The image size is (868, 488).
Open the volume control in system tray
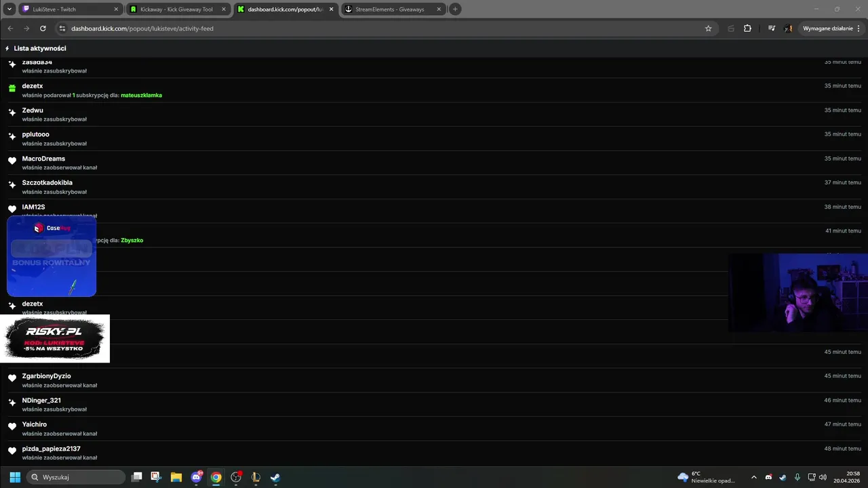pos(823,477)
